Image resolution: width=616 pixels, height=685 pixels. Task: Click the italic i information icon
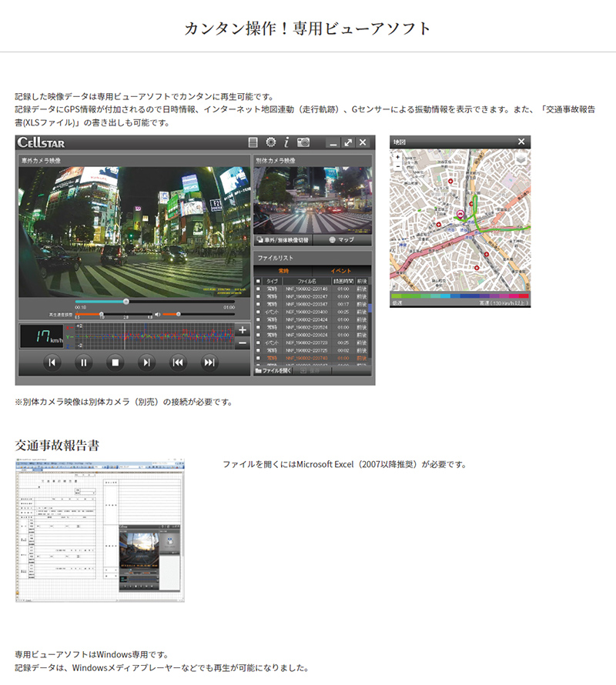click(286, 142)
